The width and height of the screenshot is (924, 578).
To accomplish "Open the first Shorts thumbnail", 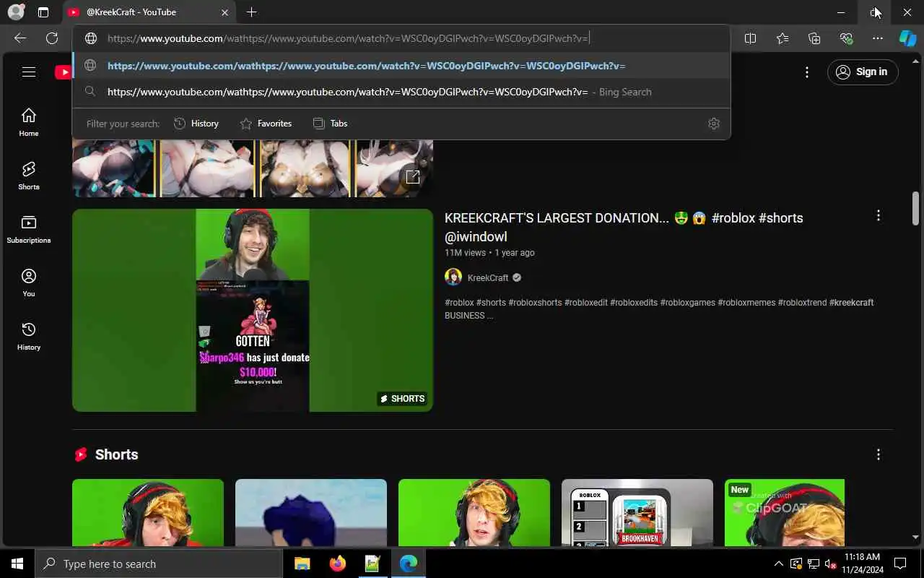I will [x=148, y=512].
